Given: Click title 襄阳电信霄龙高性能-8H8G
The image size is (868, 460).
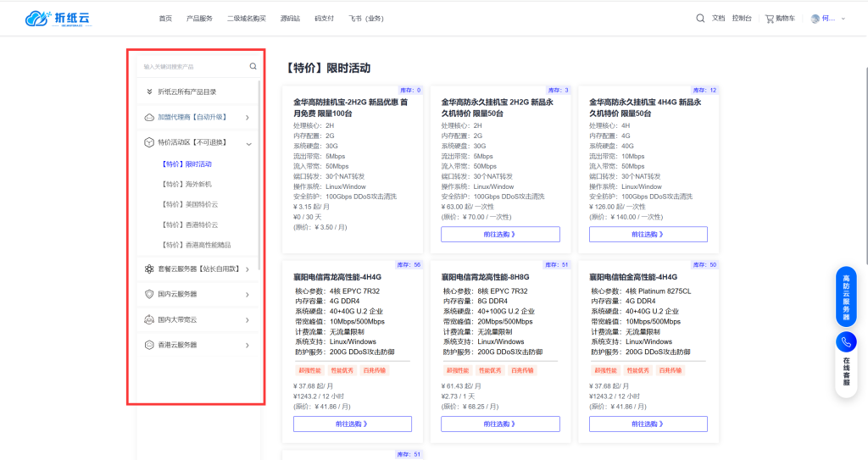Looking at the screenshot, I should [x=485, y=277].
